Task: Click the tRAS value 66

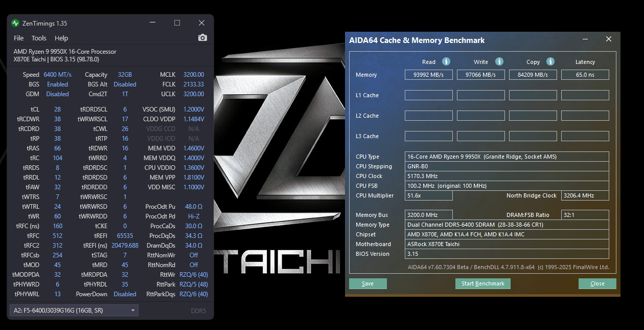Action: [57, 148]
